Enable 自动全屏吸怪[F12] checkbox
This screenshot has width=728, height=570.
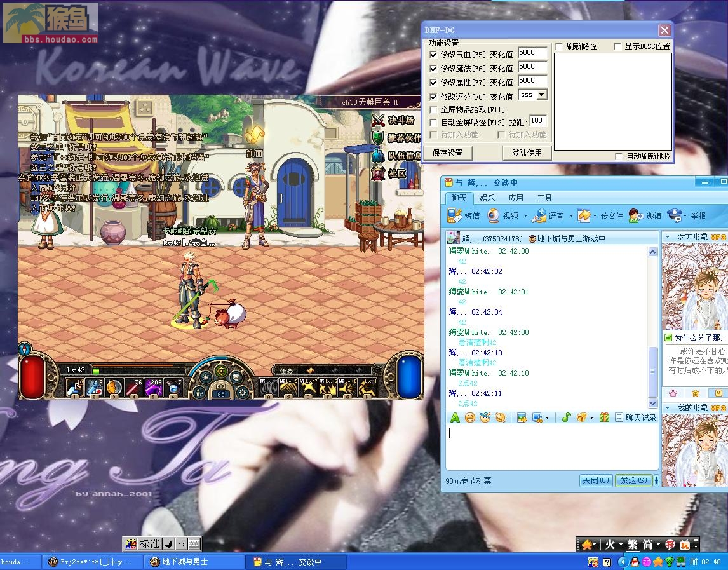pyautogui.click(x=433, y=123)
